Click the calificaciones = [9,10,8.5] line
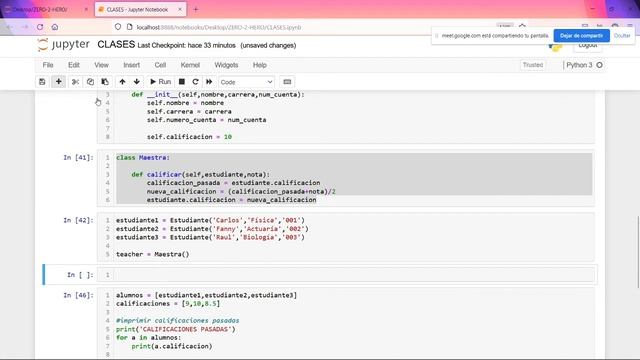The height and width of the screenshot is (360, 640). [168, 303]
